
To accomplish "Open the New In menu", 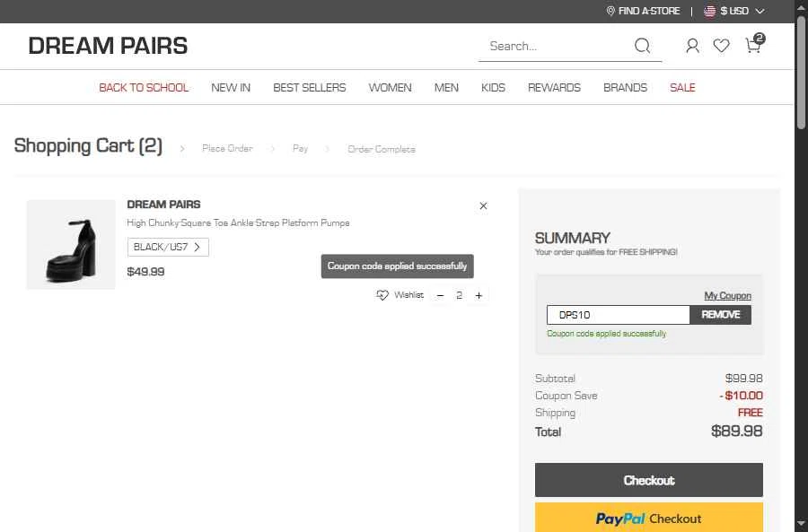I will click(231, 88).
